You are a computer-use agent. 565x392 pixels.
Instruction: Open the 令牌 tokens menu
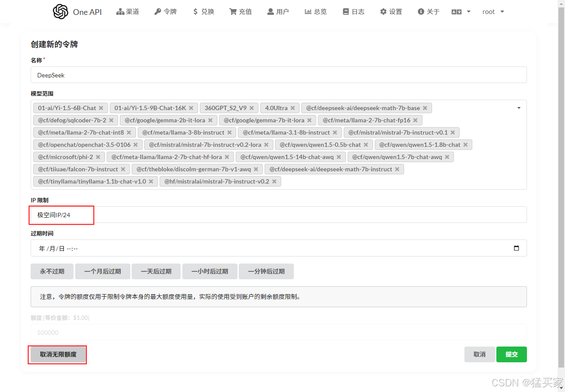(x=166, y=12)
